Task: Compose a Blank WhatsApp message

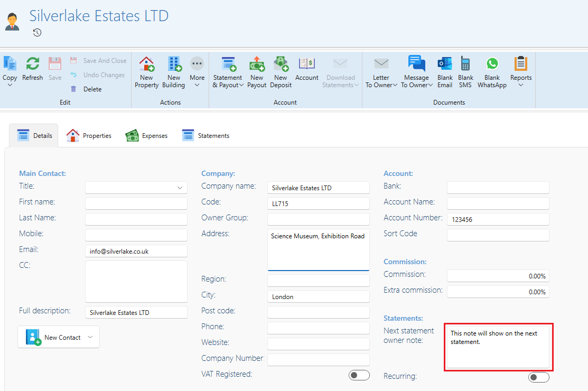Action: (492, 72)
